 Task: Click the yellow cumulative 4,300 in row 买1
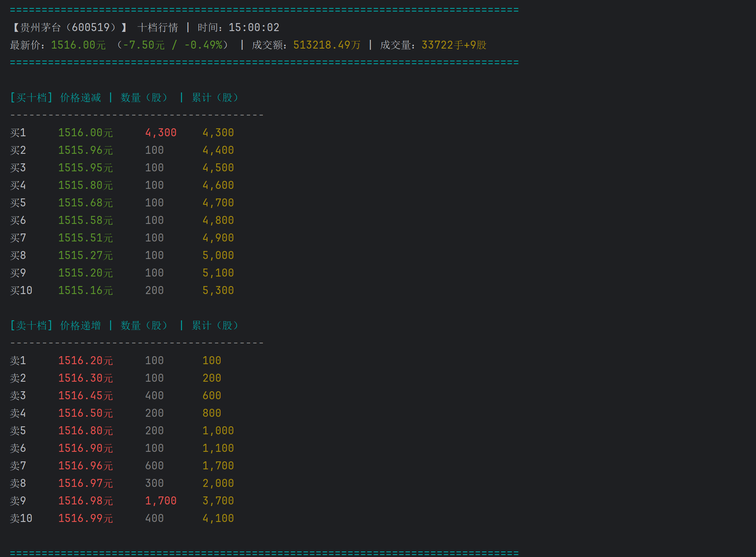[x=218, y=133]
